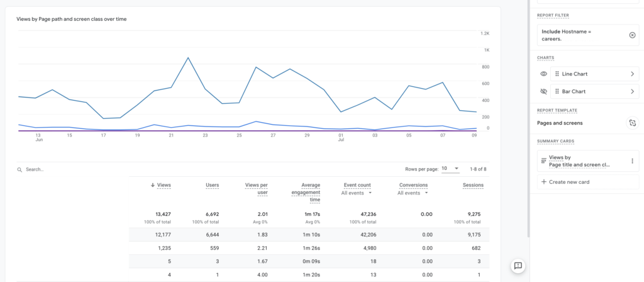Screen dimensions: 644x282
Task: Sort table by Sessions column
Action: click(x=473, y=185)
